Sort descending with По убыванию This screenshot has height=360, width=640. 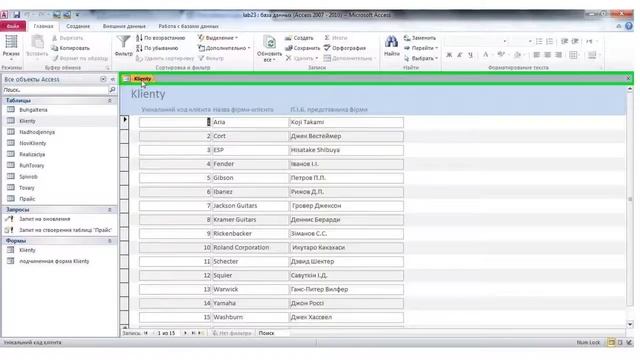tap(157, 48)
